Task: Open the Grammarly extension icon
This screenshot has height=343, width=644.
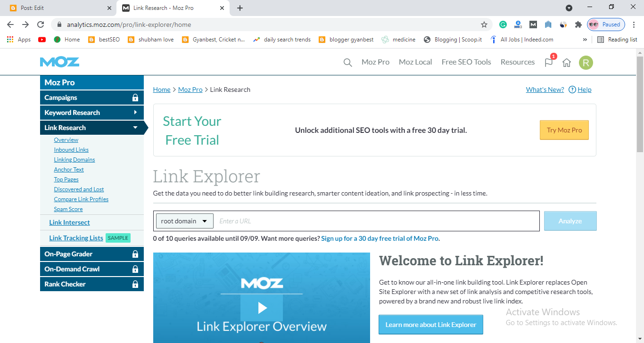Action: point(503,24)
